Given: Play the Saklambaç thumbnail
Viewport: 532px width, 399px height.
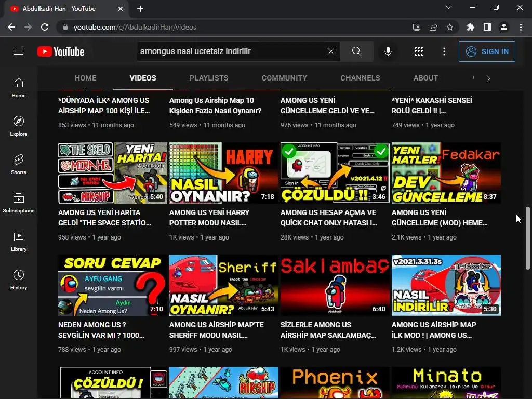Looking at the screenshot, I should pos(335,285).
